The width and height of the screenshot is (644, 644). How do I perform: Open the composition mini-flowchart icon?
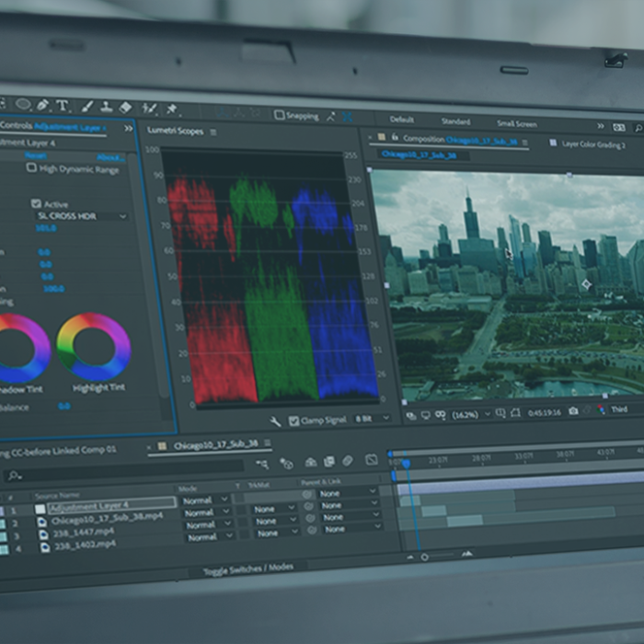[262, 464]
